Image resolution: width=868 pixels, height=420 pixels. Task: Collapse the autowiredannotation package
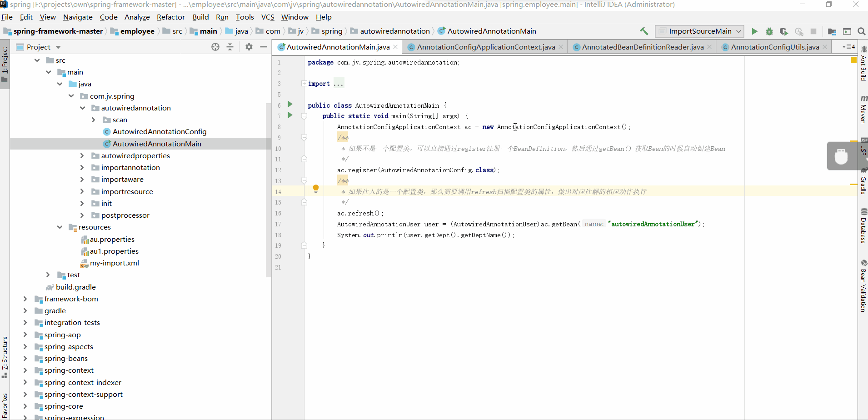(x=82, y=108)
